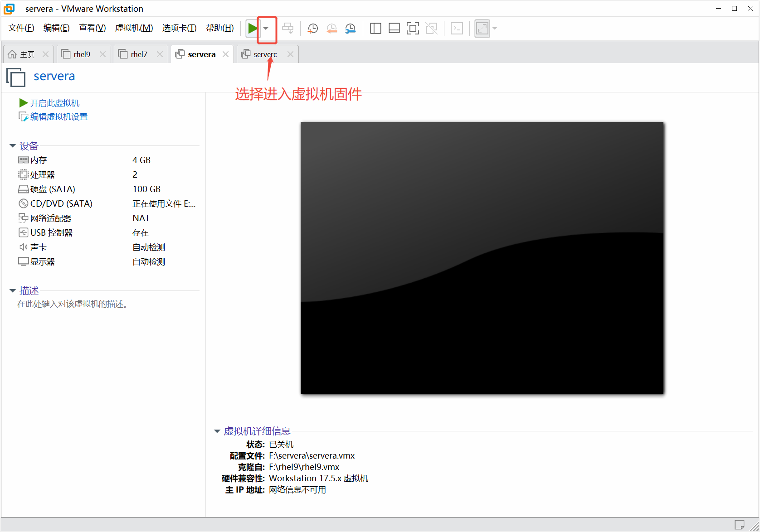Click the NAT network value

[141, 218]
